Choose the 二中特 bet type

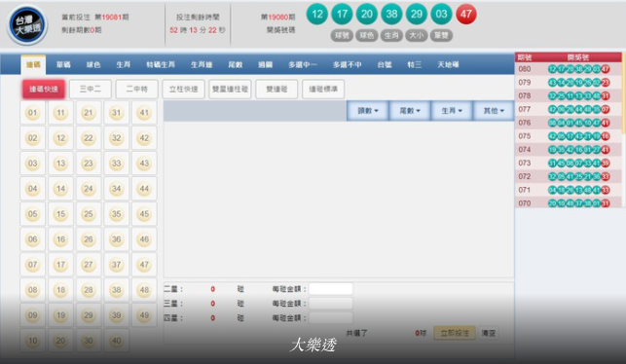tap(137, 89)
